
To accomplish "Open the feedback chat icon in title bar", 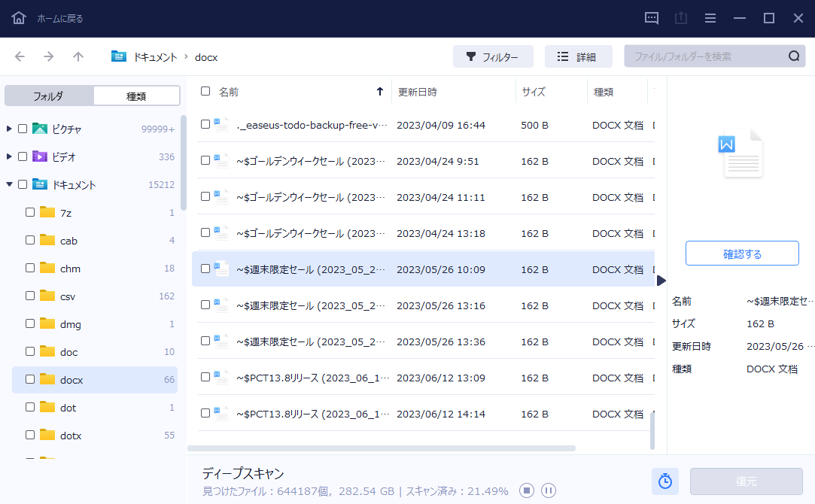I will (x=650, y=17).
